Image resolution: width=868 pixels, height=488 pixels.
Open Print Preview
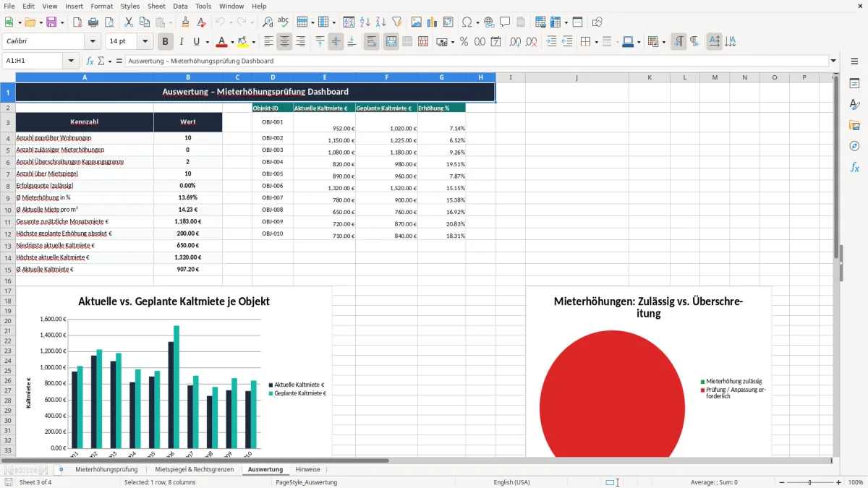tap(109, 22)
